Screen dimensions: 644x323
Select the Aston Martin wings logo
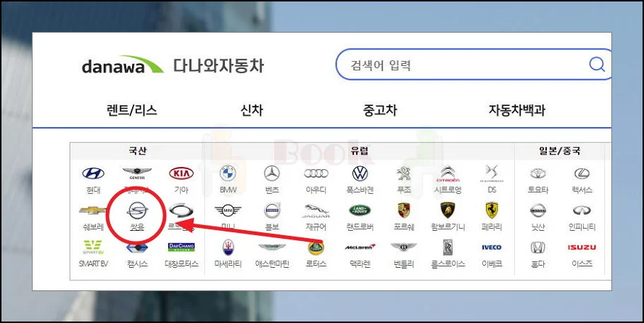(272, 248)
